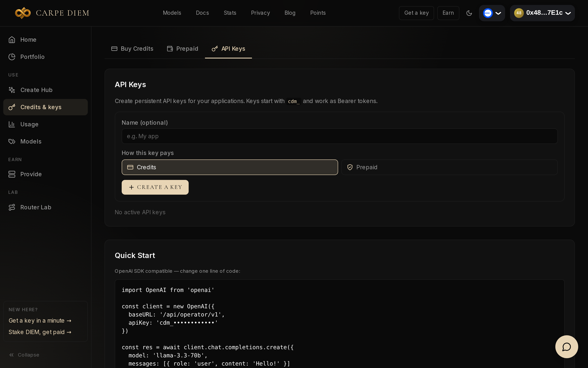Open Docs in the top navigation
The width and height of the screenshot is (588, 368).
[x=202, y=13]
